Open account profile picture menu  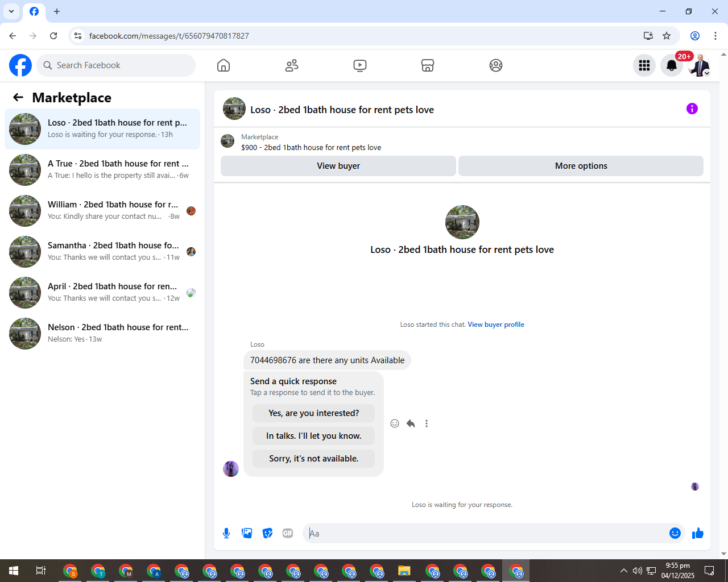click(699, 65)
